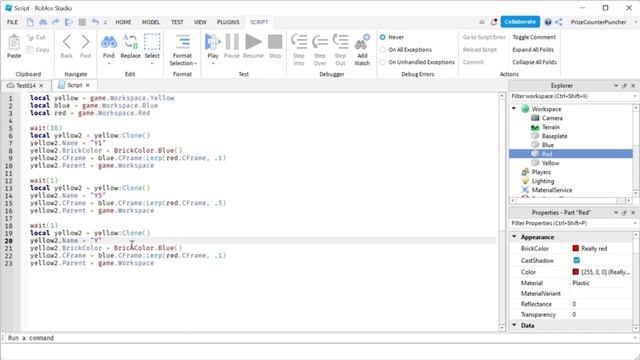
Task: Open the FILE menu
Action: pos(12,22)
